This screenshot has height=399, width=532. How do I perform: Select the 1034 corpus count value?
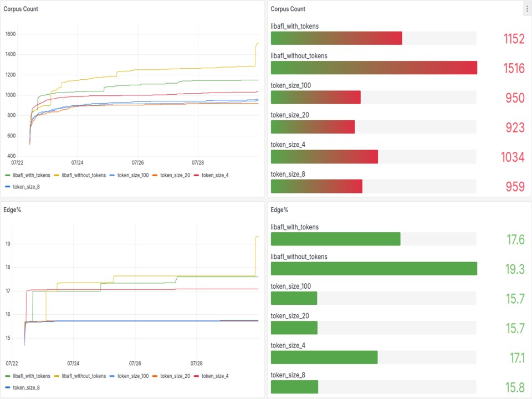pos(513,157)
